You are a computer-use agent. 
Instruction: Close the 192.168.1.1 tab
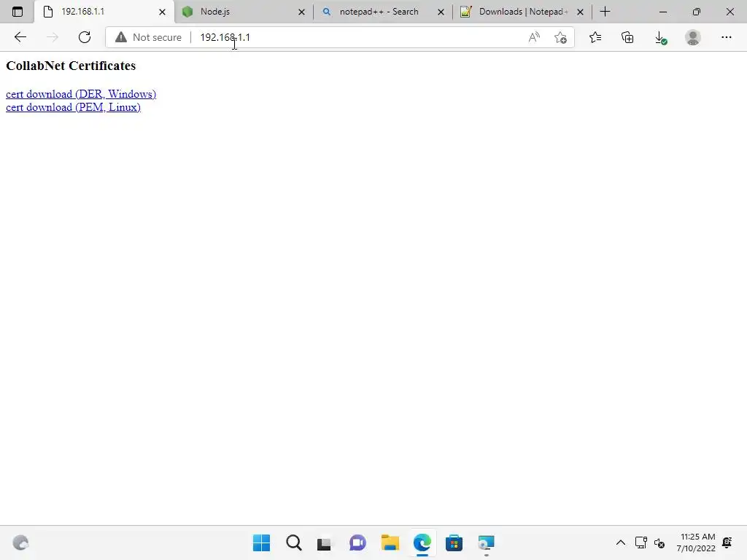click(x=162, y=12)
